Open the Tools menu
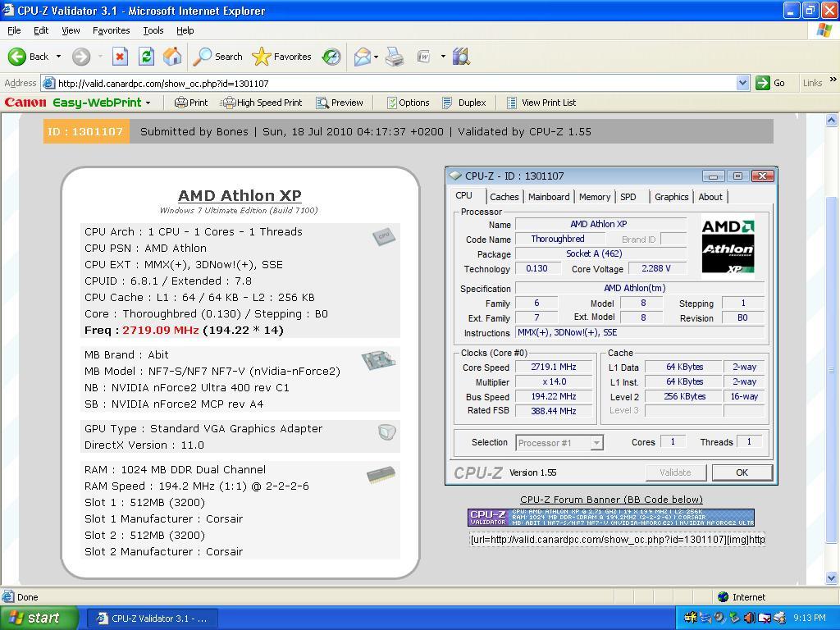The image size is (840, 630). [153, 30]
